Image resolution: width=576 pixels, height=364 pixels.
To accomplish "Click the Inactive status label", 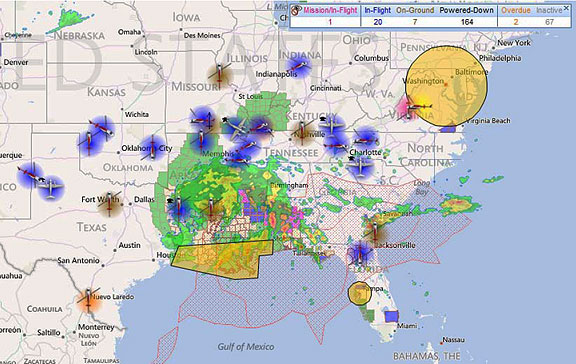I will click(x=549, y=10).
